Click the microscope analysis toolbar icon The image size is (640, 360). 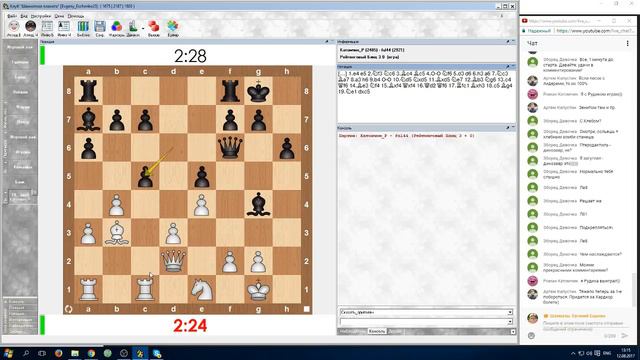pyautogui.click(x=133, y=27)
